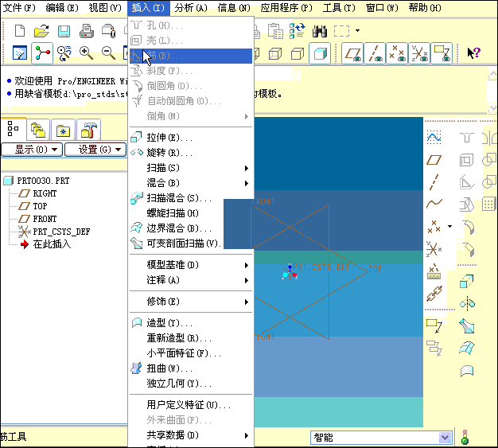This screenshot has height=448, width=498.
Task: Select hidden line display mode
Action: coord(275,53)
